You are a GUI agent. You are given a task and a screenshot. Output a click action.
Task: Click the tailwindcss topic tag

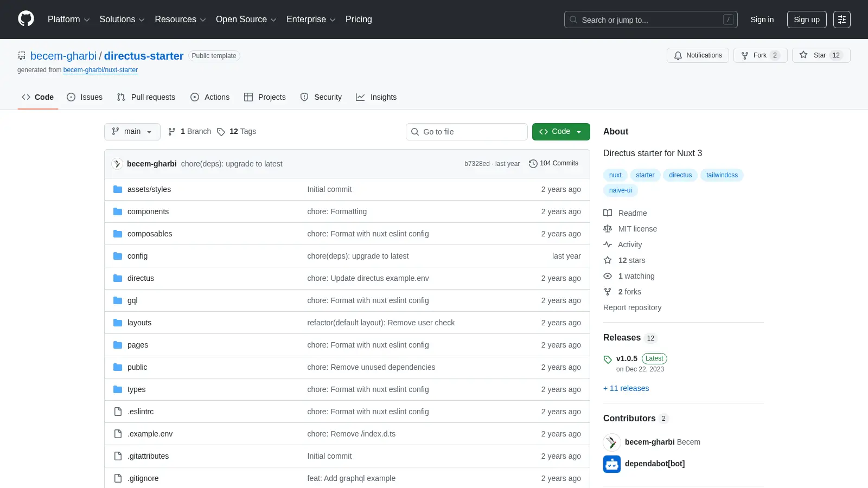(722, 175)
